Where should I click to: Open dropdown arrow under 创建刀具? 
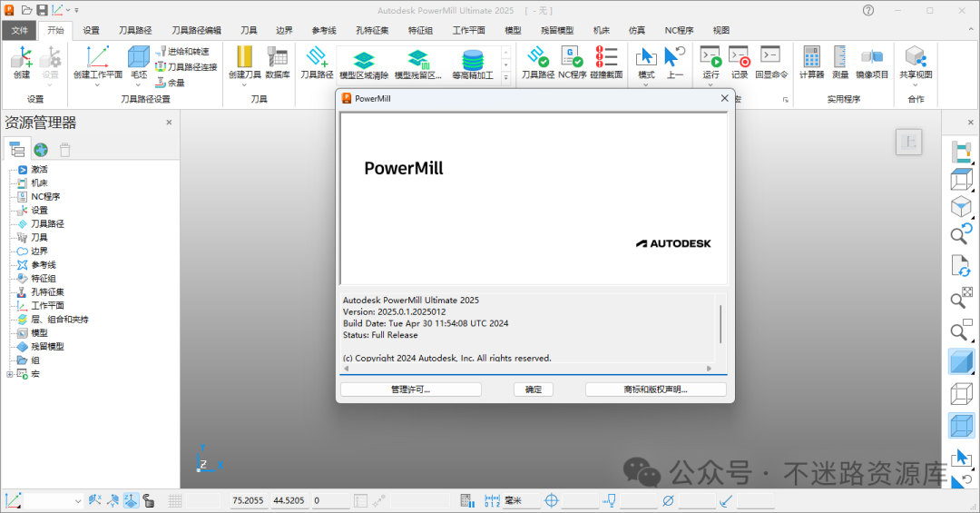tap(244, 84)
